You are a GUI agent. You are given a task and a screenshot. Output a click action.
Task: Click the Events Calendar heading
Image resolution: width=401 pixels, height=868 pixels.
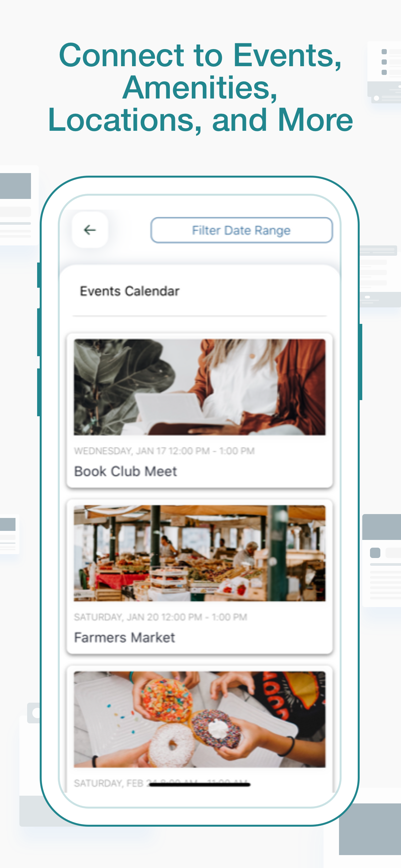click(x=130, y=291)
